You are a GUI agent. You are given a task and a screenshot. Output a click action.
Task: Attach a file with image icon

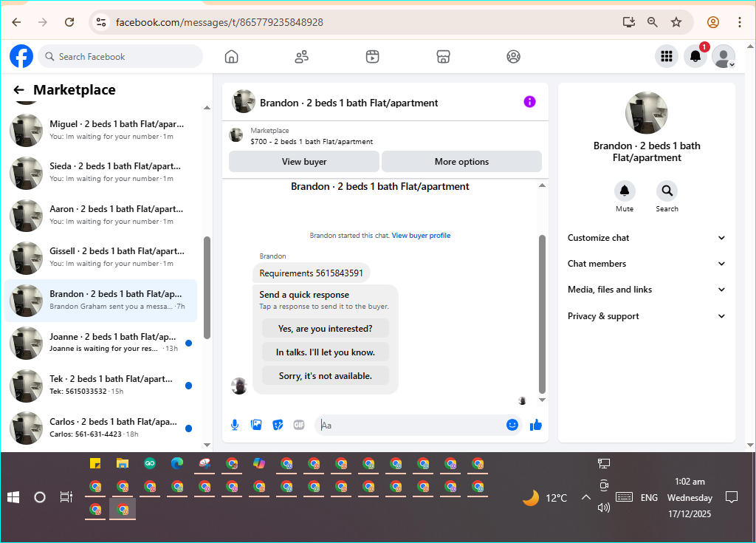pos(256,425)
